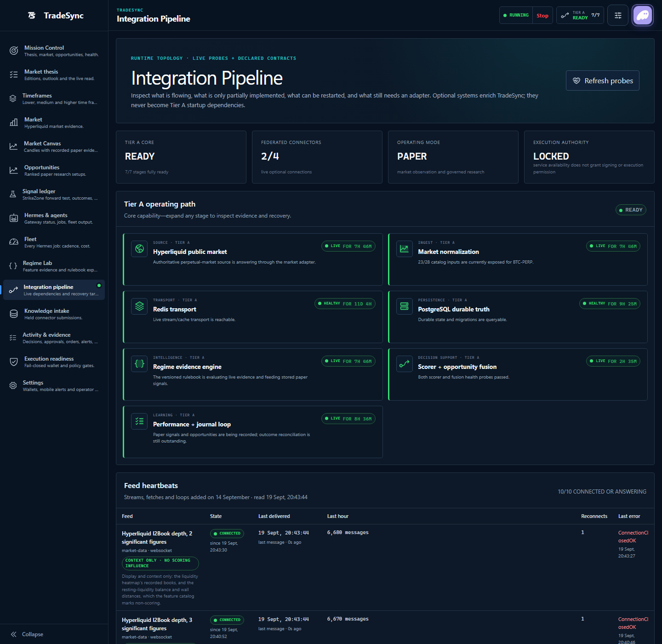The height and width of the screenshot is (644, 662).
Task: Open Market Canvas chart icon
Action: 13,146
